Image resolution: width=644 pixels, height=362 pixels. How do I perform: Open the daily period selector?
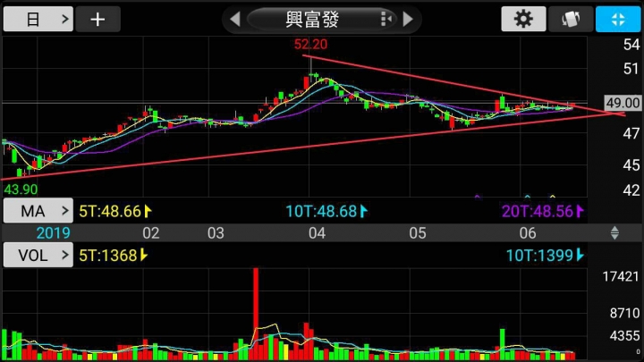[x=38, y=19]
